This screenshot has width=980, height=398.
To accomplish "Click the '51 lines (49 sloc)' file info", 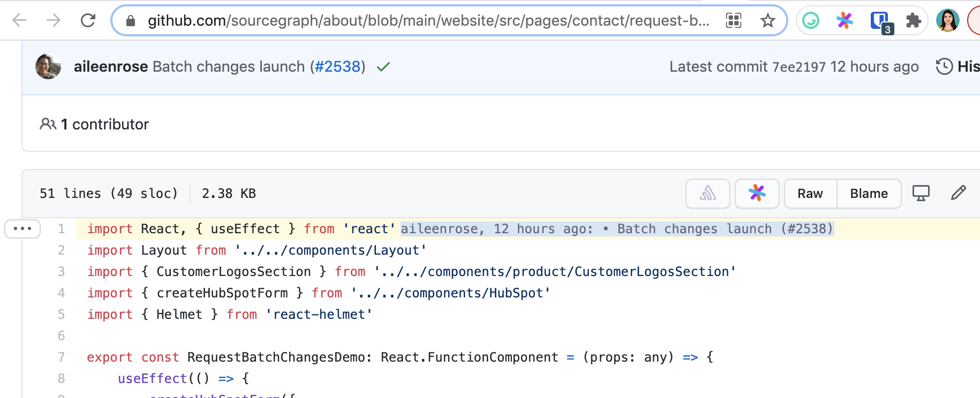I will coord(109,194).
